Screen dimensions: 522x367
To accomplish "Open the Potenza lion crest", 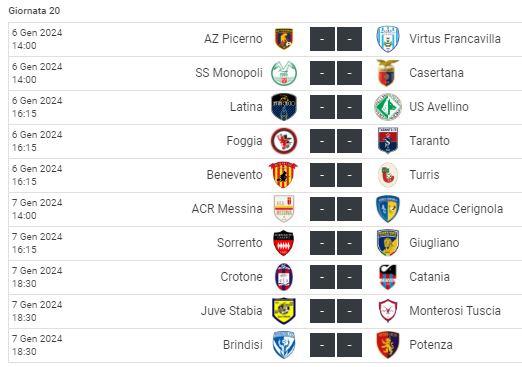I will click(x=388, y=345).
